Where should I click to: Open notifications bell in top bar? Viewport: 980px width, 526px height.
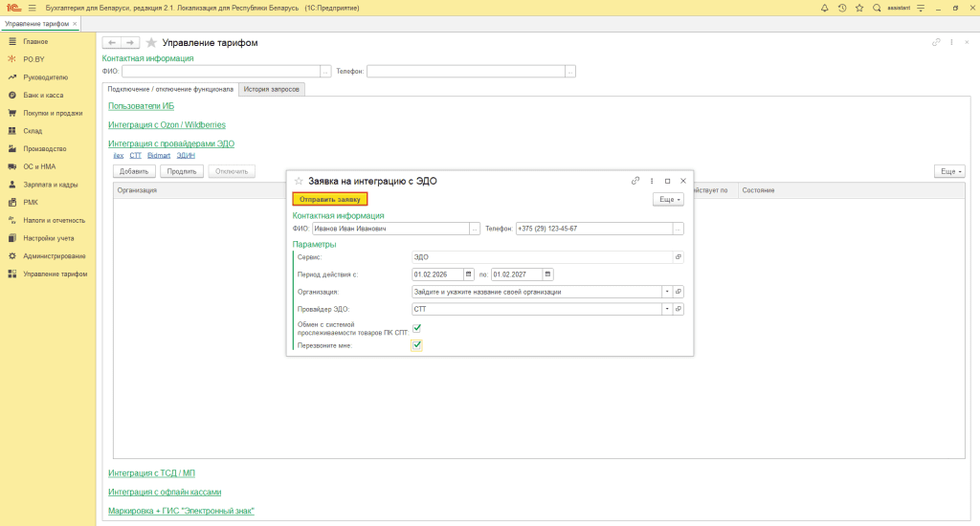pos(825,8)
